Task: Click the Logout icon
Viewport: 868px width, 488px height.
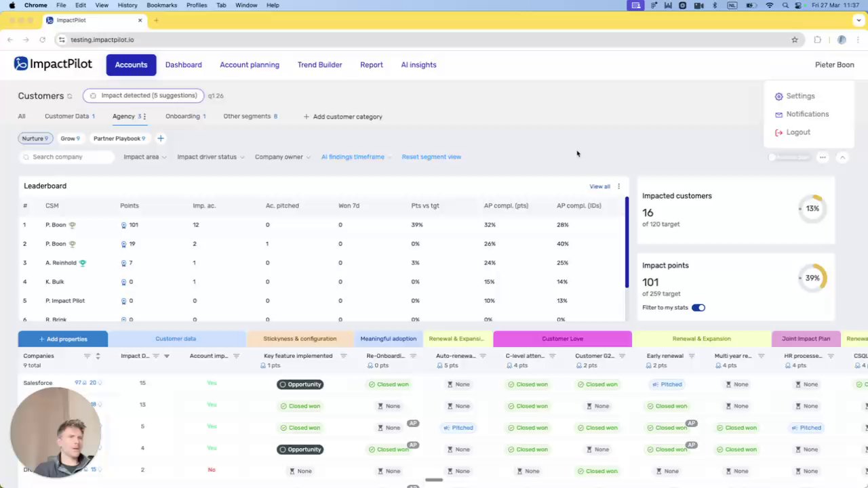Action: pyautogui.click(x=778, y=132)
